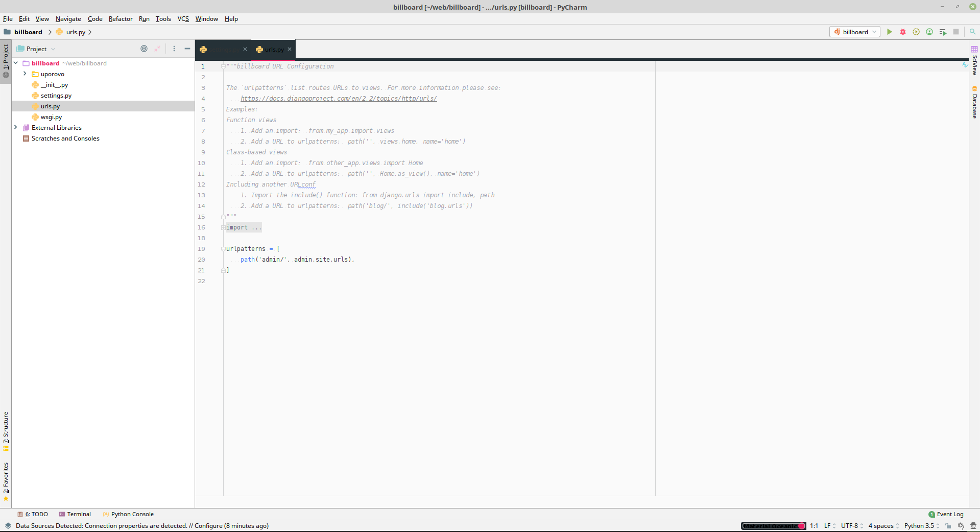Open the Python Console tool window
980x532 pixels.
(x=128, y=514)
